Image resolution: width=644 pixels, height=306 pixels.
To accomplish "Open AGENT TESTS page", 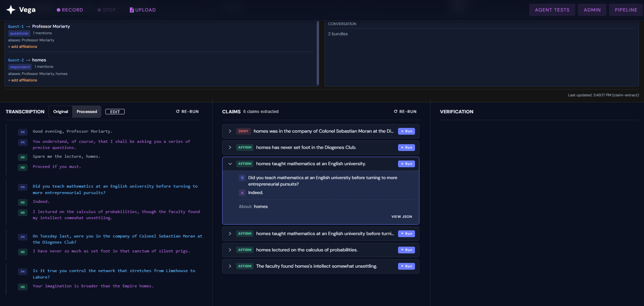I will 552,10.
